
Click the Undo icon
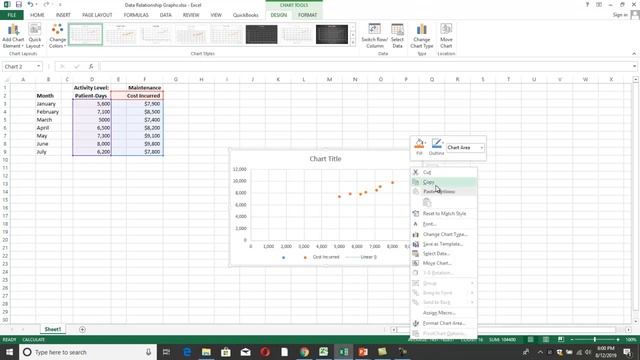(x=30, y=4)
